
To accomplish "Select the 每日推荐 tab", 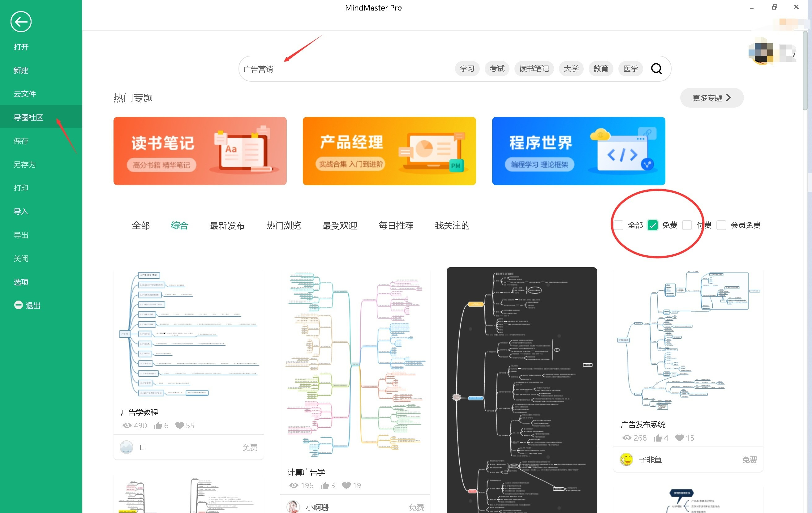I will 396,225.
